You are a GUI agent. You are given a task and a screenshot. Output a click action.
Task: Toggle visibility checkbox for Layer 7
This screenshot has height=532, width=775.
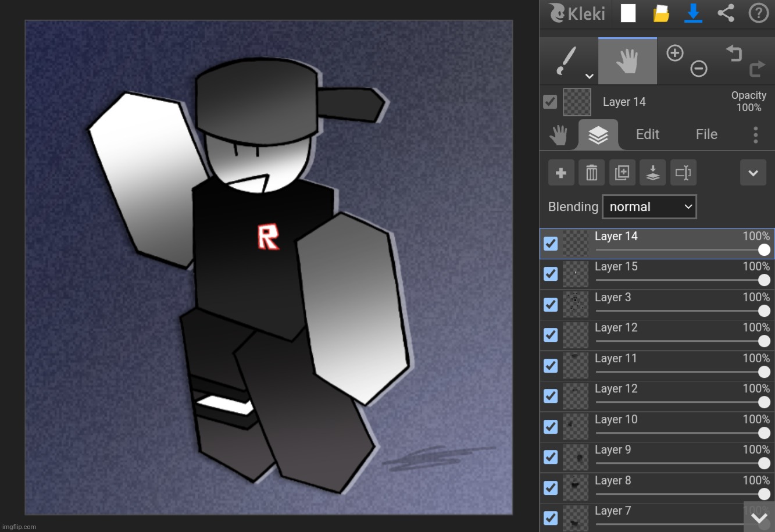pos(551,518)
